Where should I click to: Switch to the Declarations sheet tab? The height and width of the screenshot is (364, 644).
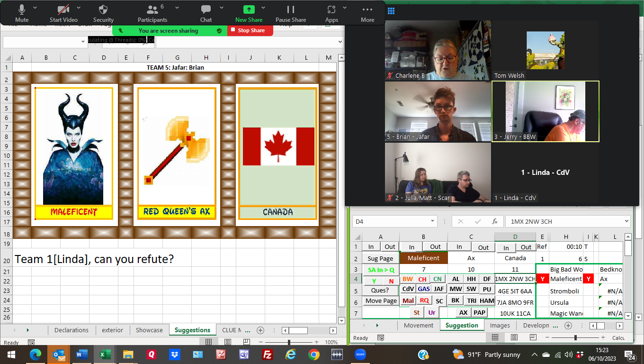[x=72, y=330]
